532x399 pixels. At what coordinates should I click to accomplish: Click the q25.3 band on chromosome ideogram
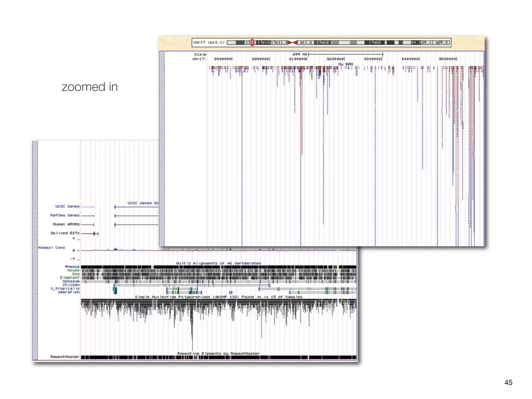click(442, 42)
